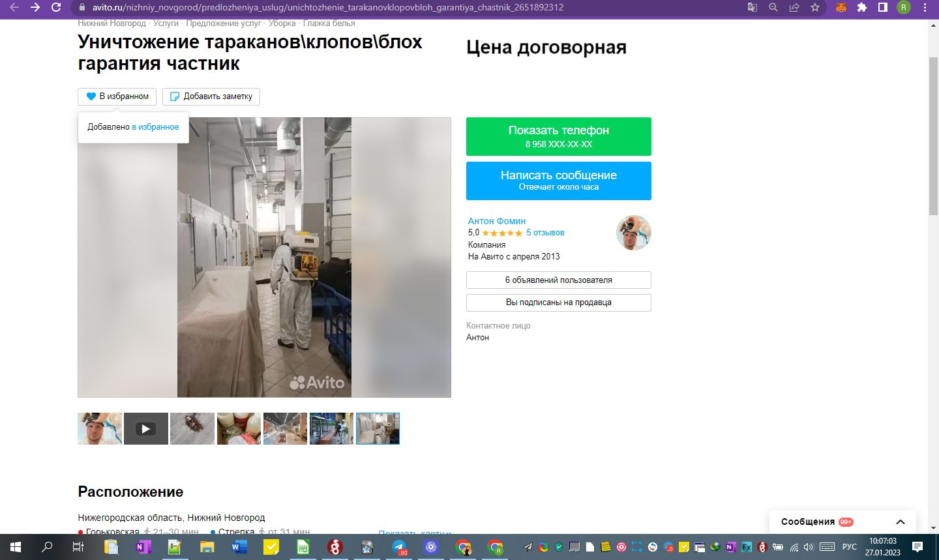Toggle Вы подписаны на продавца subscription
This screenshot has width=939, height=560.
coord(559,302)
